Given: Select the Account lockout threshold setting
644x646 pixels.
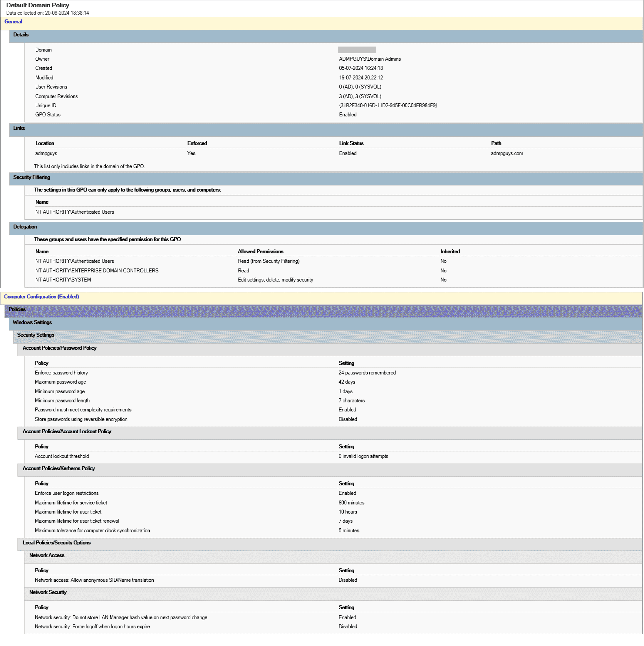Looking at the screenshot, I should click(x=363, y=456).
